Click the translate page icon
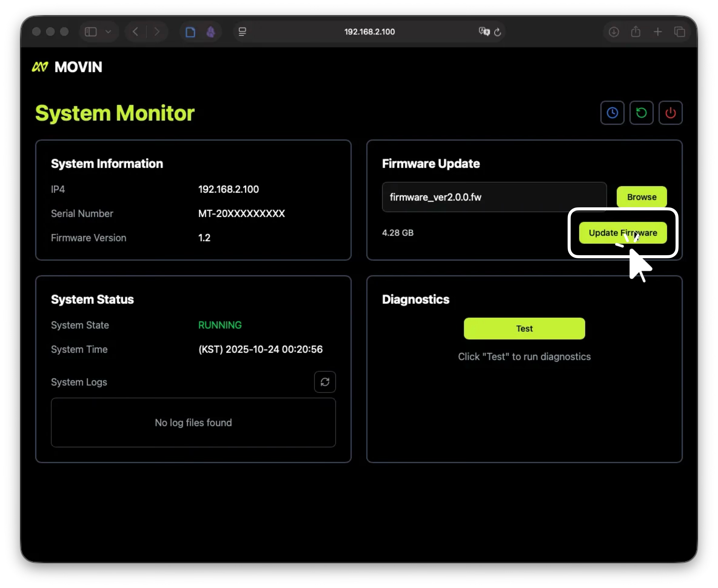 point(484,32)
